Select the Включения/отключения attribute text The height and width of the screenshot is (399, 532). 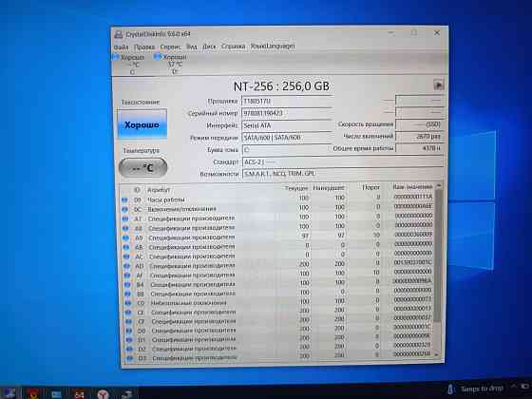181,209
